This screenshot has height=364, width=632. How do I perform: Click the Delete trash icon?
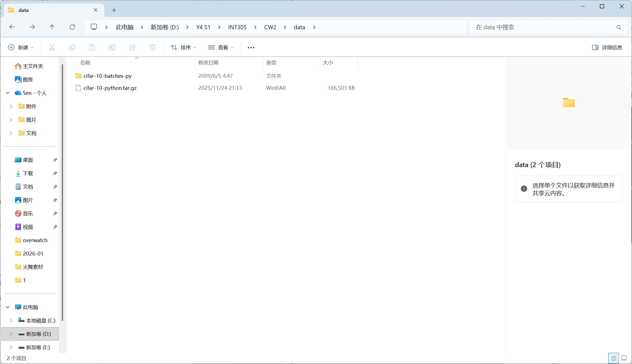[152, 47]
